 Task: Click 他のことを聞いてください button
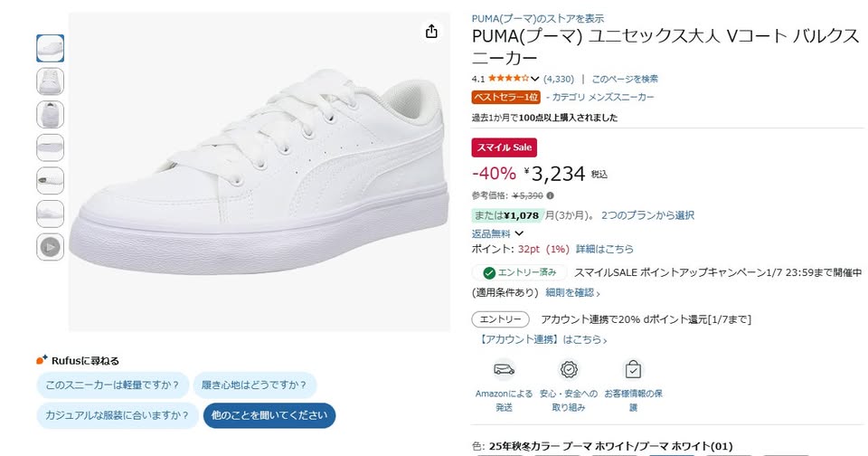(269, 415)
